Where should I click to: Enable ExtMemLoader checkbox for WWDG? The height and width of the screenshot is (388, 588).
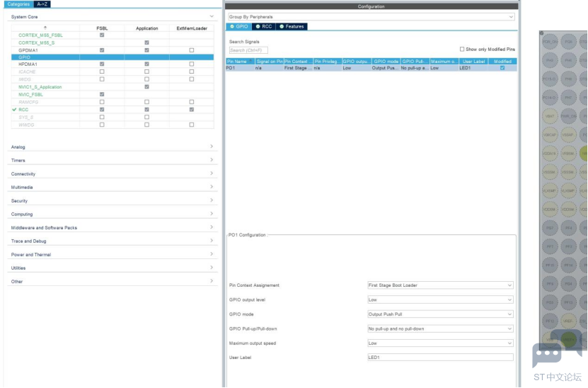pyautogui.click(x=192, y=125)
